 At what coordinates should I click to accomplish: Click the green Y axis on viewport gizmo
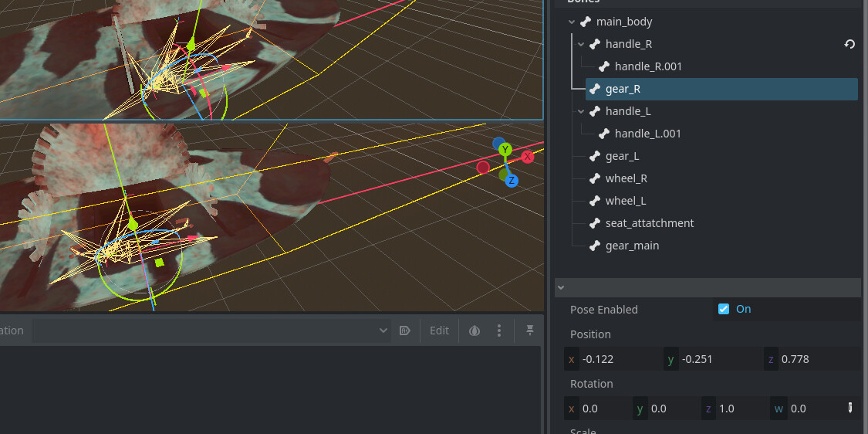(505, 149)
